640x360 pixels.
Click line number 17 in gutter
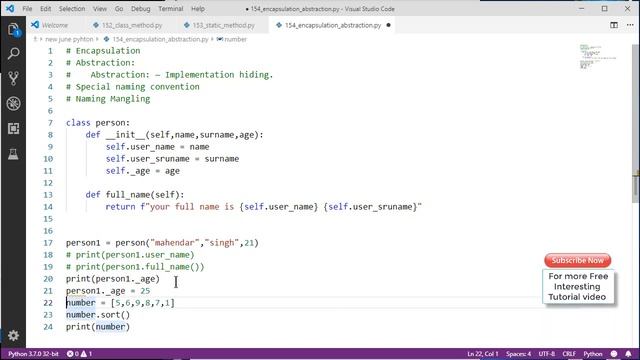pyautogui.click(x=48, y=243)
